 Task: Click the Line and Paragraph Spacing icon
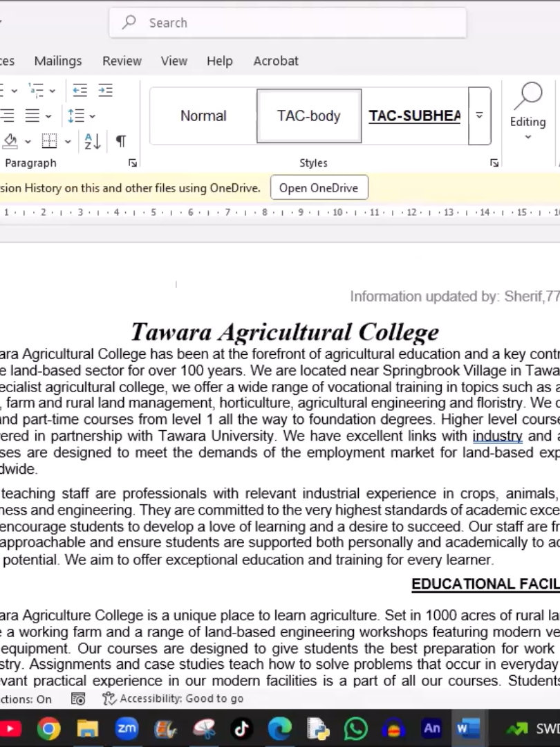[76, 116]
